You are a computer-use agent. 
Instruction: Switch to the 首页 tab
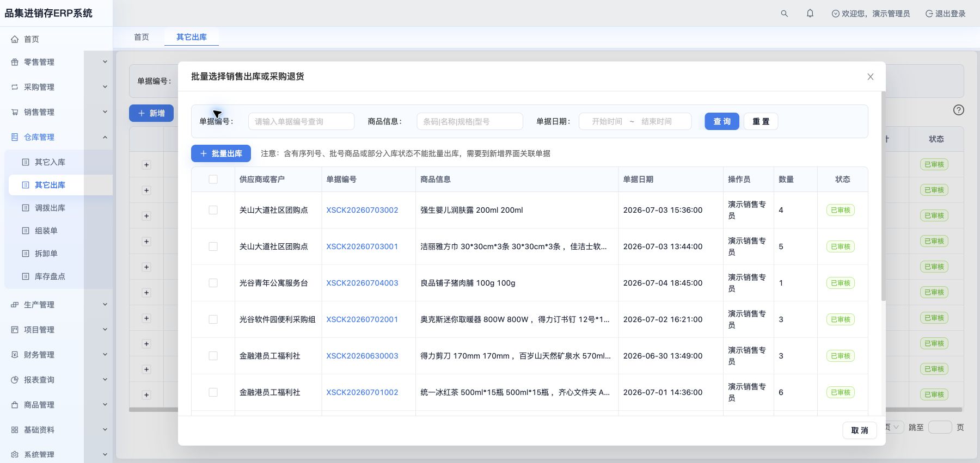pyautogui.click(x=142, y=37)
